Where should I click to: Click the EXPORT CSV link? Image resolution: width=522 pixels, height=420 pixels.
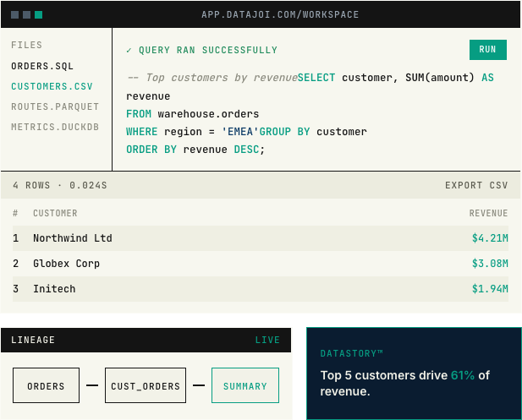click(476, 185)
